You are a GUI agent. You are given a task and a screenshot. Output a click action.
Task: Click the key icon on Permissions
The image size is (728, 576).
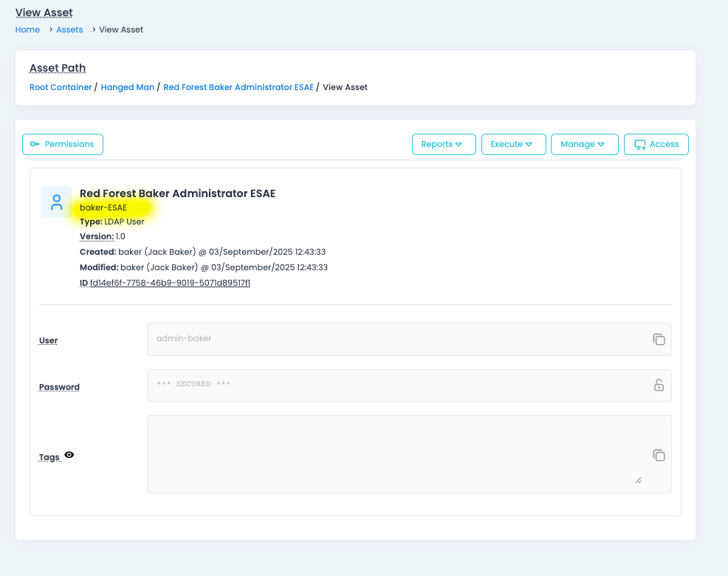pyautogui.click(x=35, y=144)
